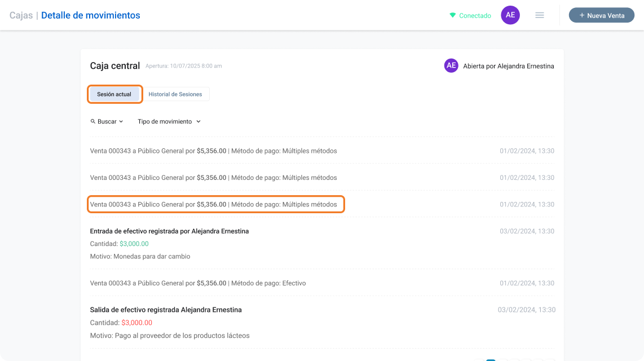Go back to Cajas breadcrumb
The width and height of the screenshot is (644, 361).
[21, 15]
